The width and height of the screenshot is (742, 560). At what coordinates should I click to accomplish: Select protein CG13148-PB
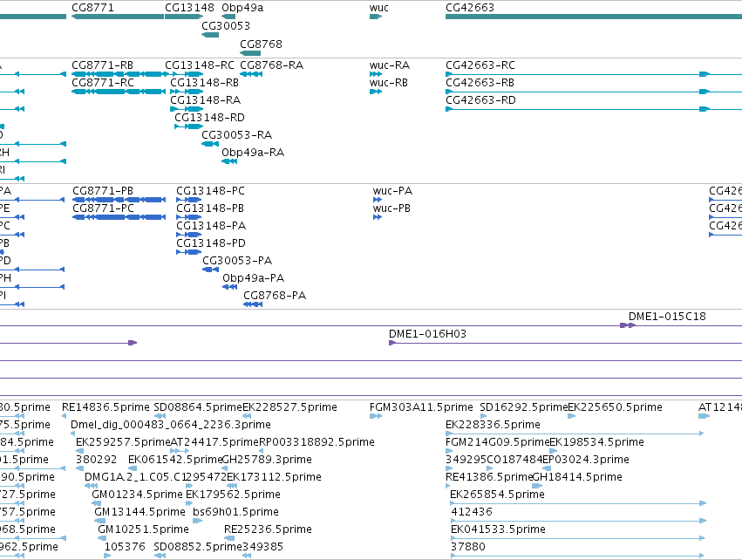210,208
